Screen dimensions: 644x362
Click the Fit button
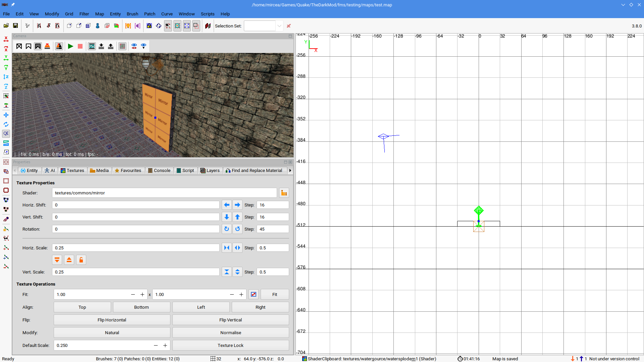click(274, 294)
